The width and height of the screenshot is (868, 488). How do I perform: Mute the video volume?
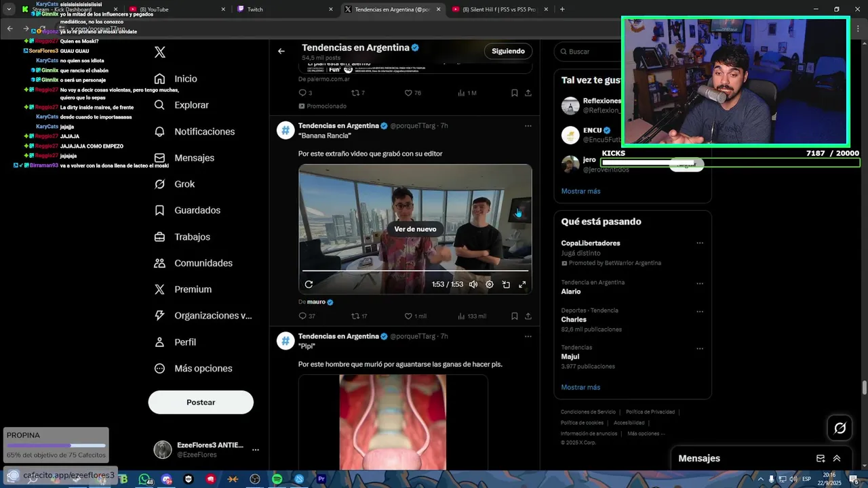[x=473, y=285]
